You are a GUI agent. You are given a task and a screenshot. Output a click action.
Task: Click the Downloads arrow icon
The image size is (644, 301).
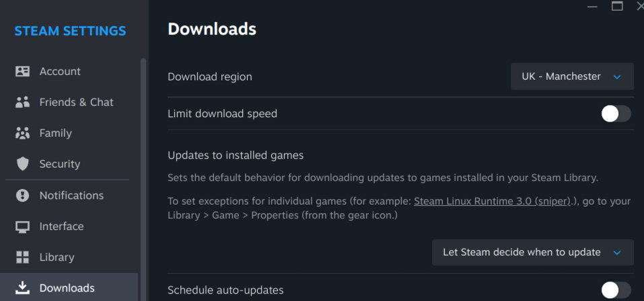coord(22,288)
